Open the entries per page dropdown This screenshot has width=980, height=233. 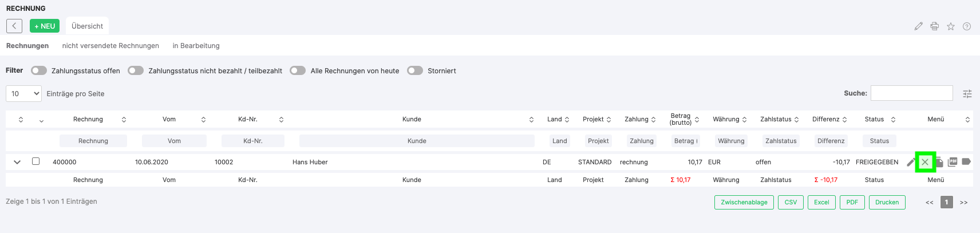(23, 93)
